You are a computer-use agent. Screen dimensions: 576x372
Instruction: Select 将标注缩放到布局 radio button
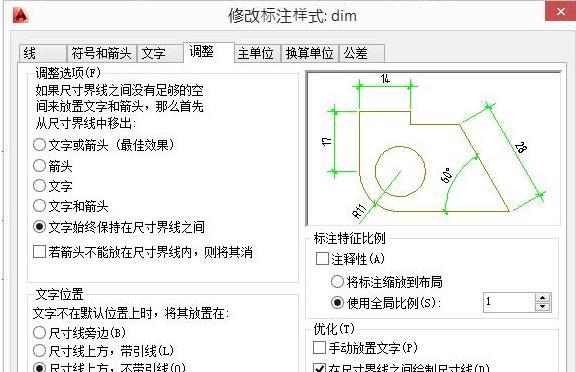click(337, 282)
